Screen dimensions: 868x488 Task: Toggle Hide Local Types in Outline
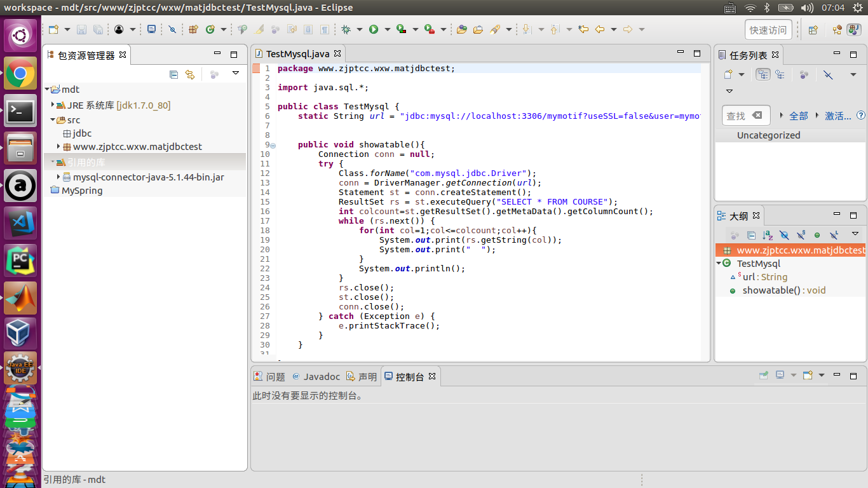(834, 235)
